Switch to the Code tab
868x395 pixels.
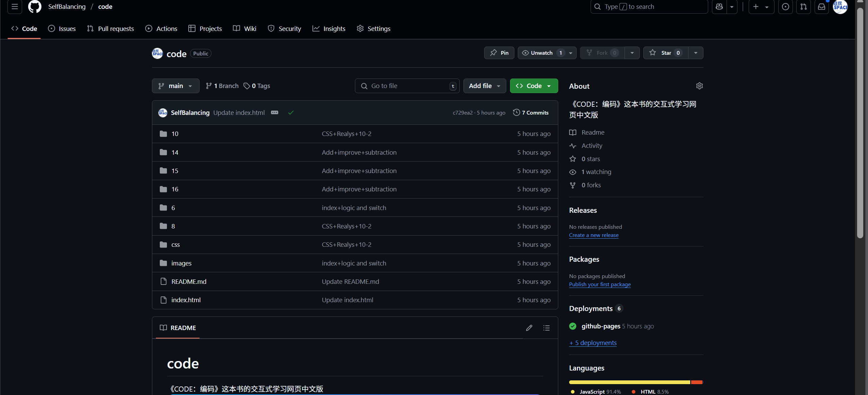click(24, 29)
